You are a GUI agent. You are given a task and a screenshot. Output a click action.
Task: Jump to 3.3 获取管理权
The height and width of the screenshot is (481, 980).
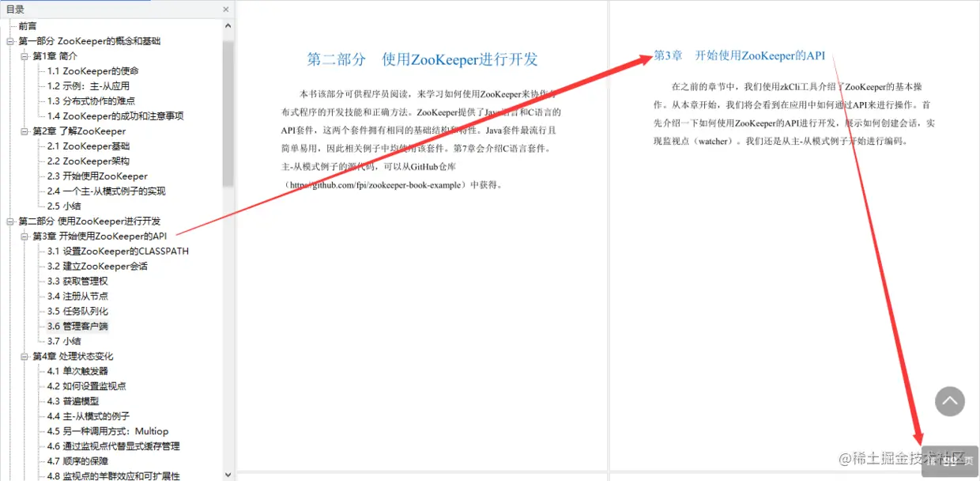(77, 282)
